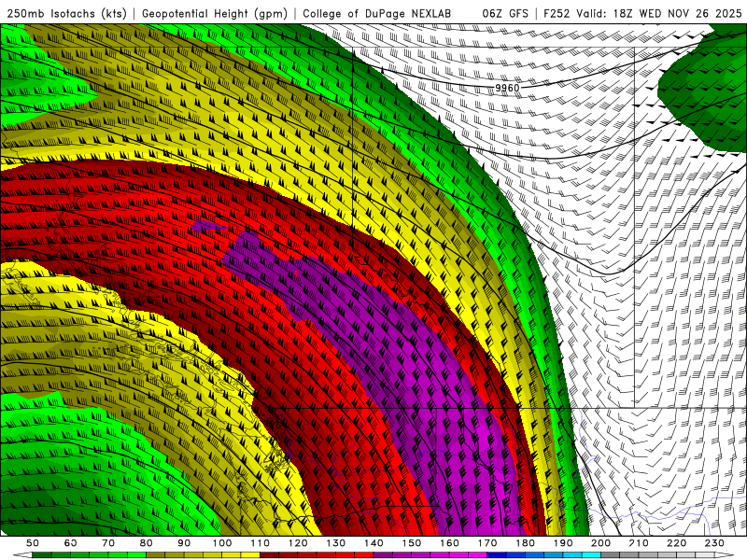This screenshot has width=747, height=560.
Task: Click the '50' value on the color scale
Action: (x=33, y=543)
